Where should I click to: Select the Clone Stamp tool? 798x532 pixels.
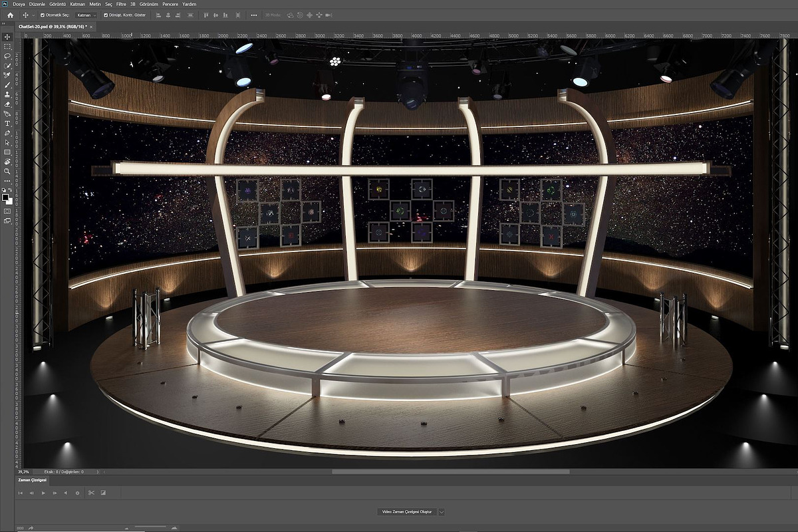(x=7, y=95)
